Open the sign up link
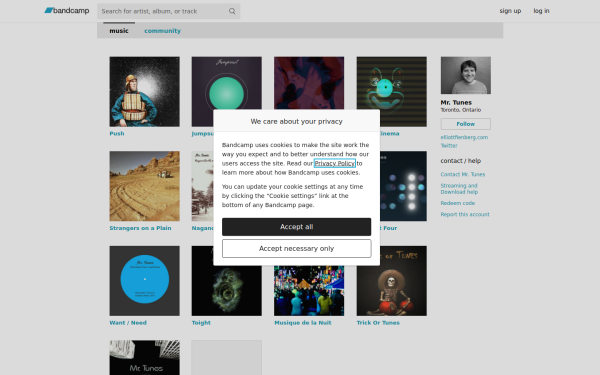600x375 pixels. pyautogui.click(x=510, y=11)
